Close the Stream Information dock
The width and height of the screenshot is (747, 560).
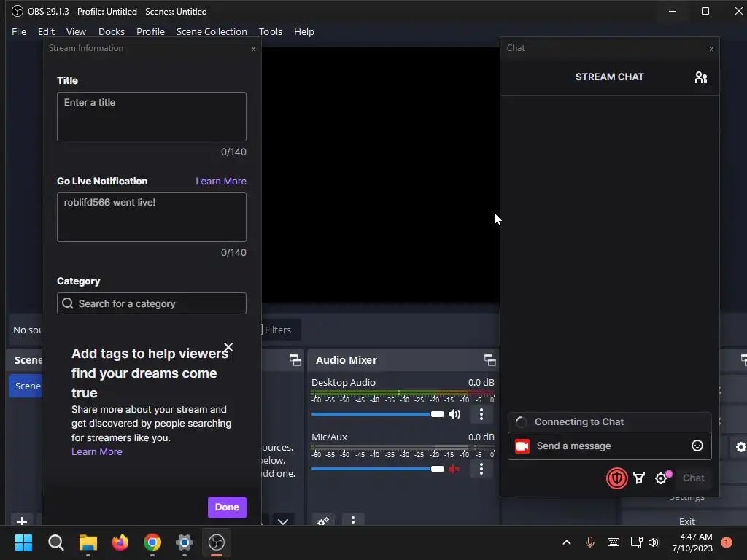point(253,49)
